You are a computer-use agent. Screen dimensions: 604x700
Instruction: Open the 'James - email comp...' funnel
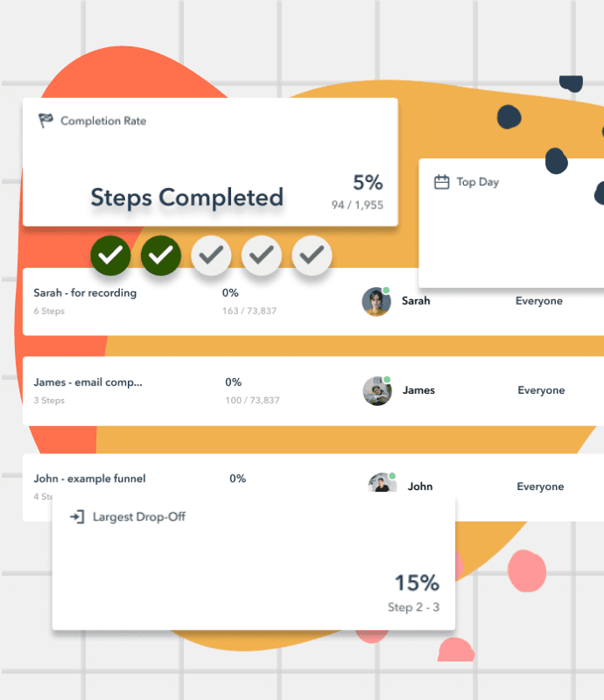[x=88, y=382]
